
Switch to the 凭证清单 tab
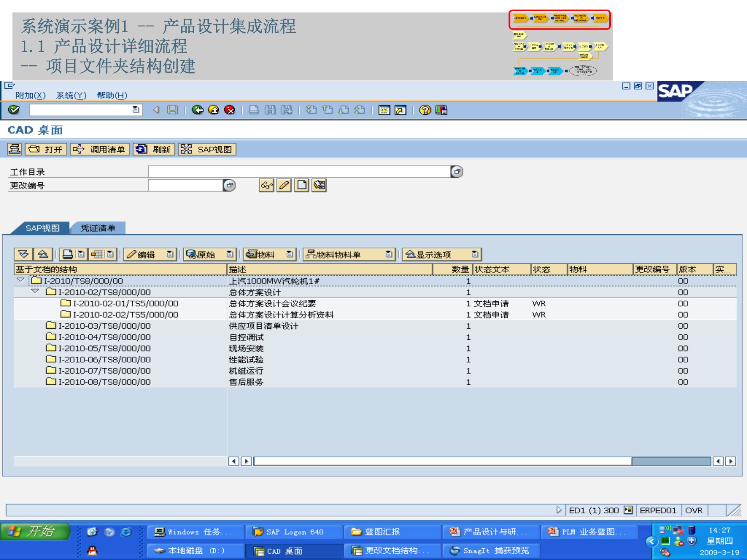97,228
